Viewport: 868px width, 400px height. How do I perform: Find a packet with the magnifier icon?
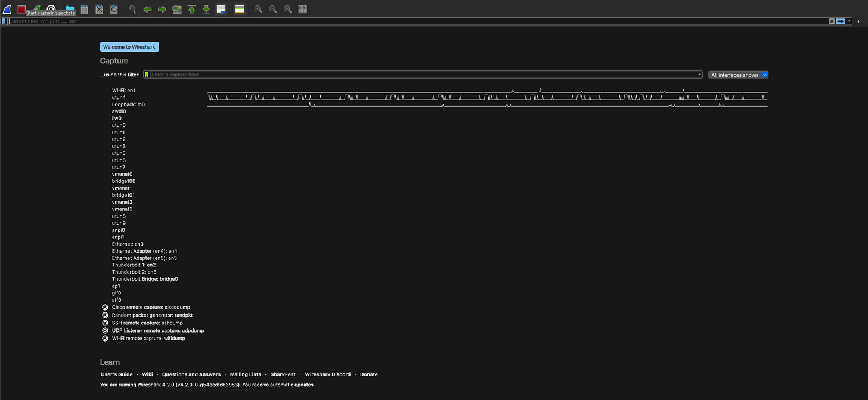point(132,9)
